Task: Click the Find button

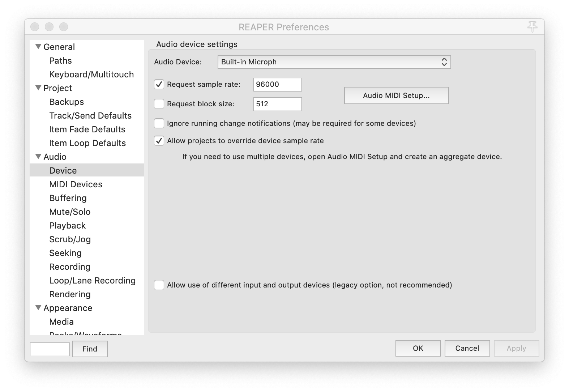Action: [x=90, y=349]
